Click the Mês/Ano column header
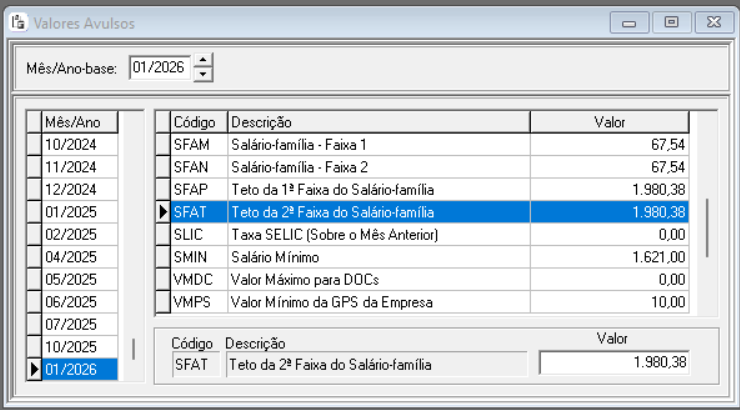 (79, 122)
